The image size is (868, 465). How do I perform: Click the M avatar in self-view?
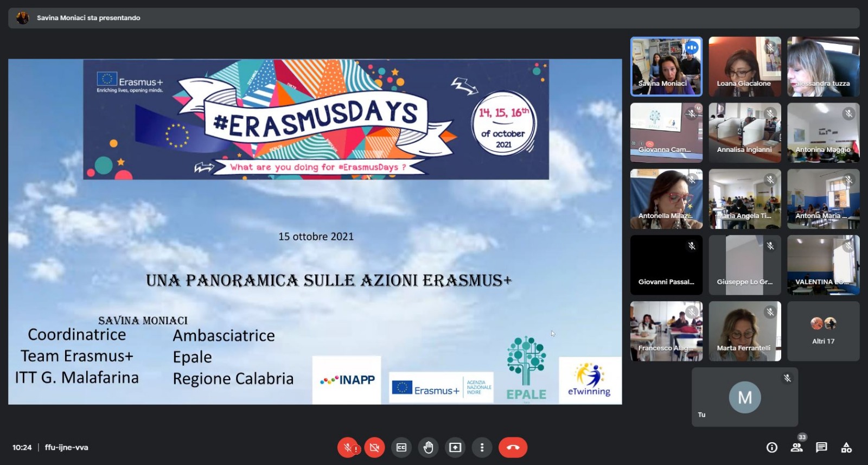(x=745, y=397)
